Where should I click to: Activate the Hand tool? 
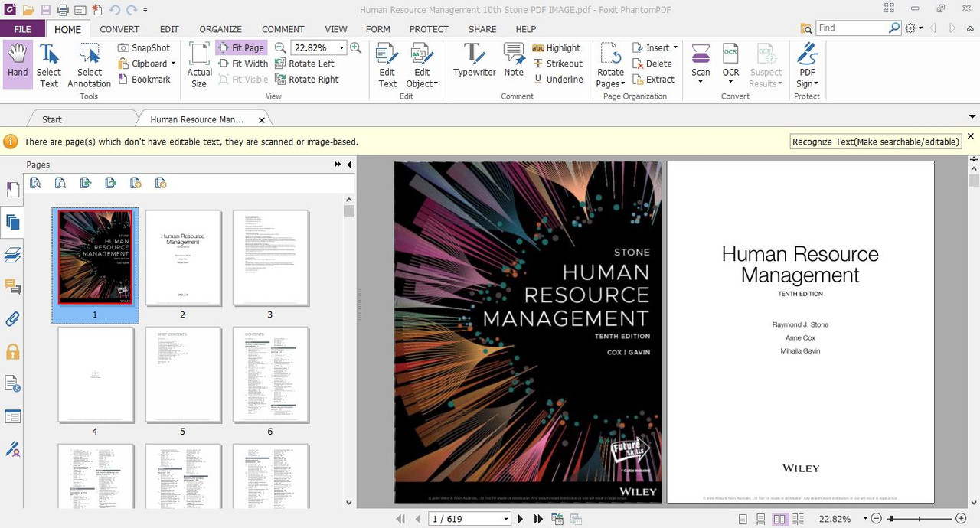[x=18, y=64]
